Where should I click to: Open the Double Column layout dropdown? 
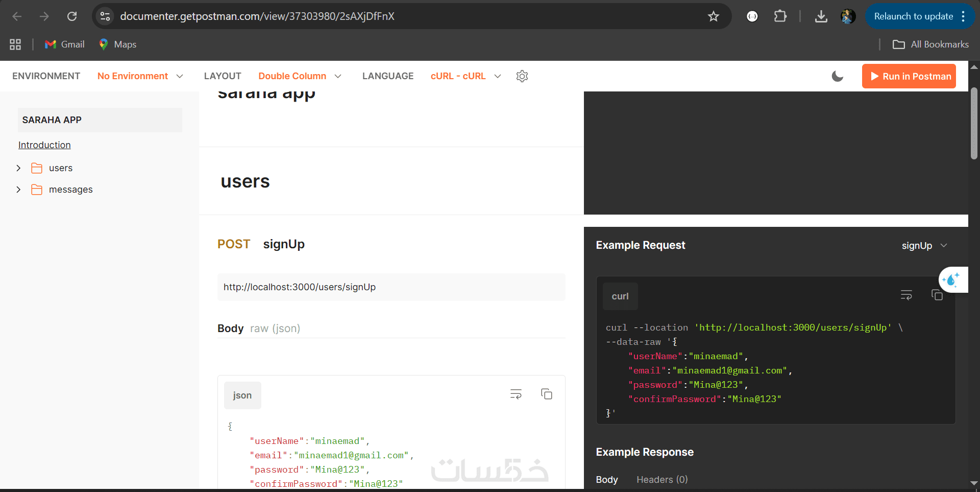300,76
